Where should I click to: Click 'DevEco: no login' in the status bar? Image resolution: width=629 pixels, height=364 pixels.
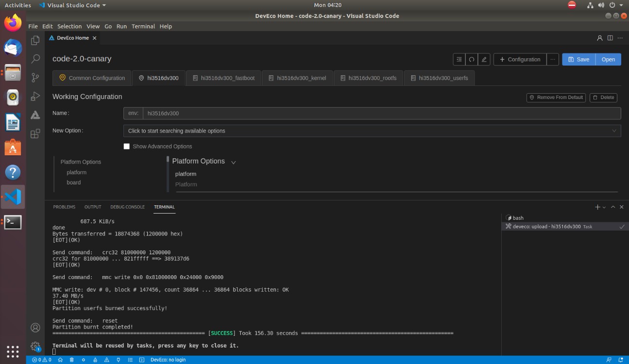[168, 360]
